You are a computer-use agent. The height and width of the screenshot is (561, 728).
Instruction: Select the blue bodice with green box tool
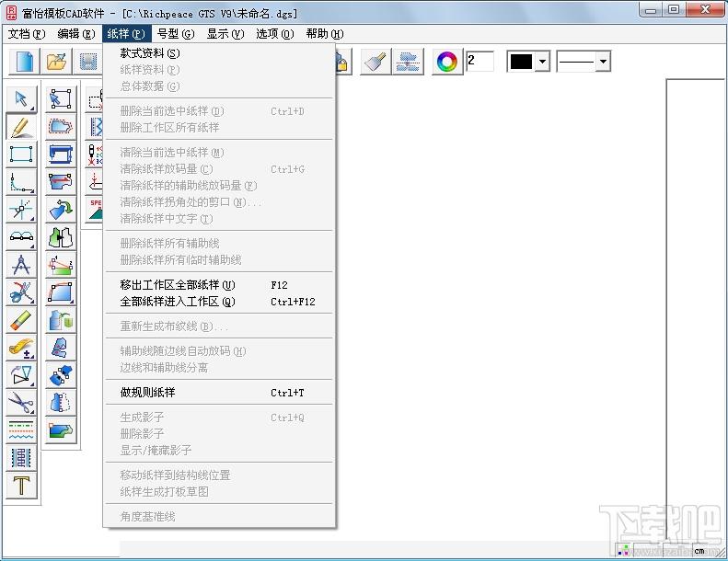(x=61, y=320)
